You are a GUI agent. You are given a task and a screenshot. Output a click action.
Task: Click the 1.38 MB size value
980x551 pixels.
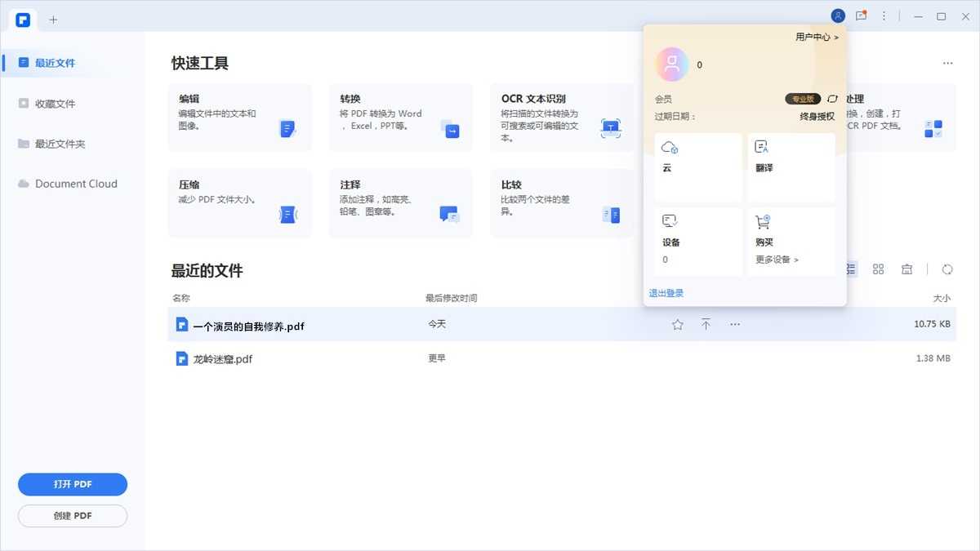click(933, 358)
